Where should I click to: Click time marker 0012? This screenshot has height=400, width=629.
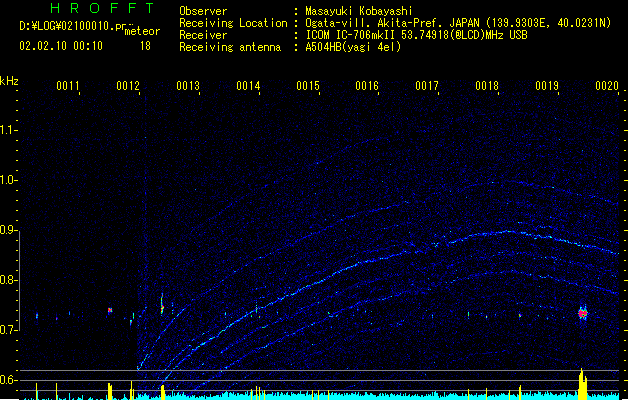[128, 86]
